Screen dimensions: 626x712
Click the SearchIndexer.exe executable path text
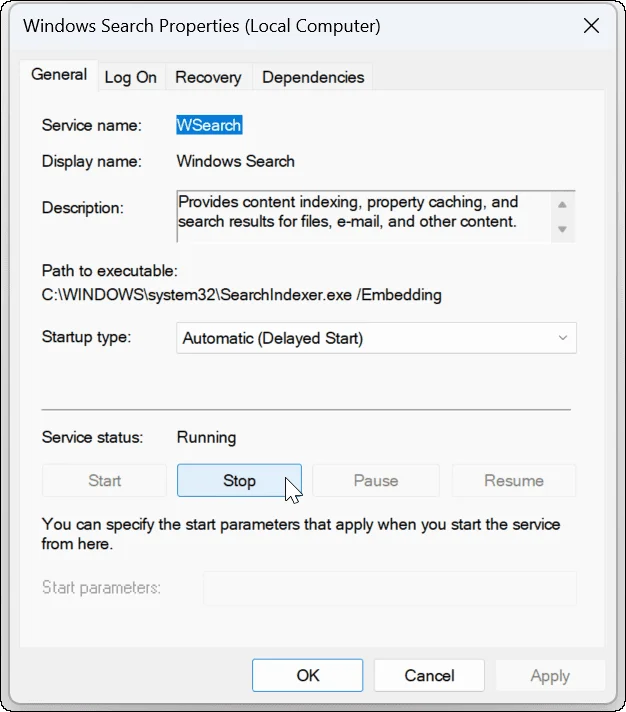click(242, 295)
